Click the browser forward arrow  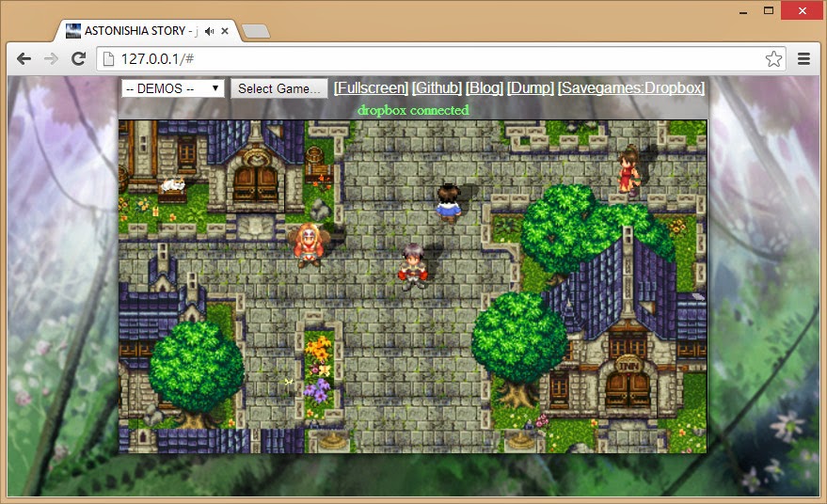(x=51, y=58)
